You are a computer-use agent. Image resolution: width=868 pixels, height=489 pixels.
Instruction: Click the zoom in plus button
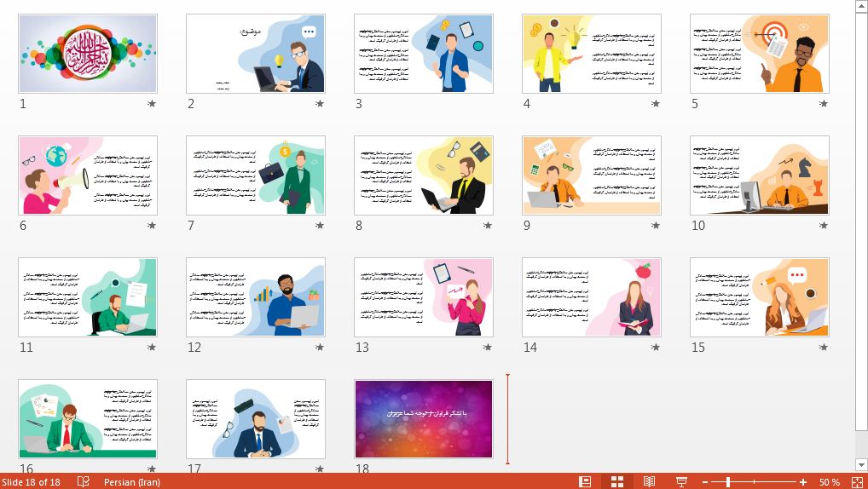(x=803, y=482)
